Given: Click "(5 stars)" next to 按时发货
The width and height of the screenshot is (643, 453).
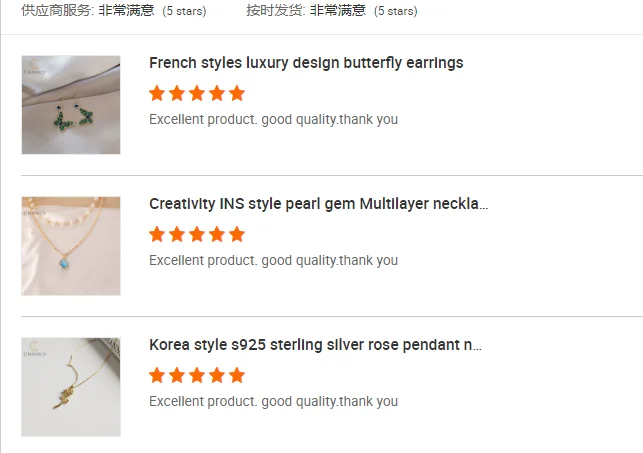Looking at the screenshot, I should point(396,12).
